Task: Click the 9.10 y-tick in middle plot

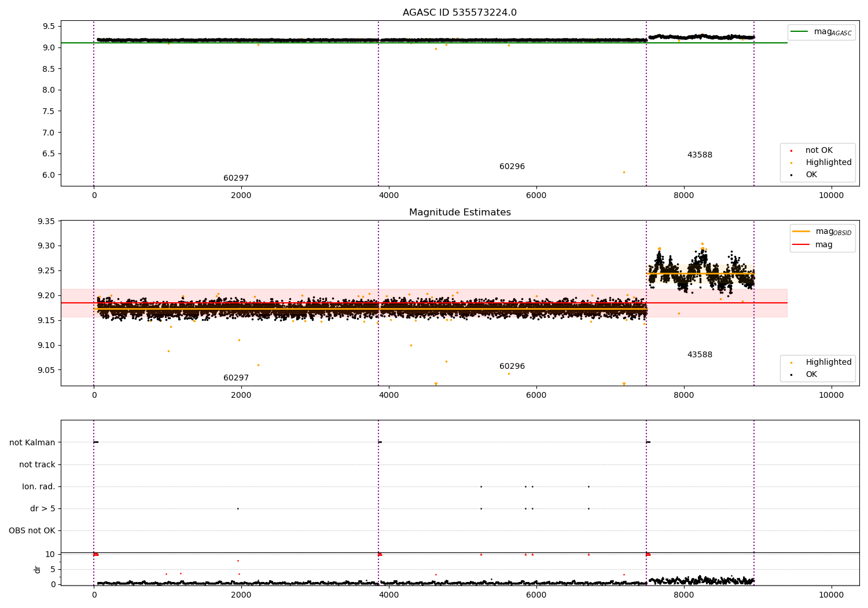Action: point(46,346)
